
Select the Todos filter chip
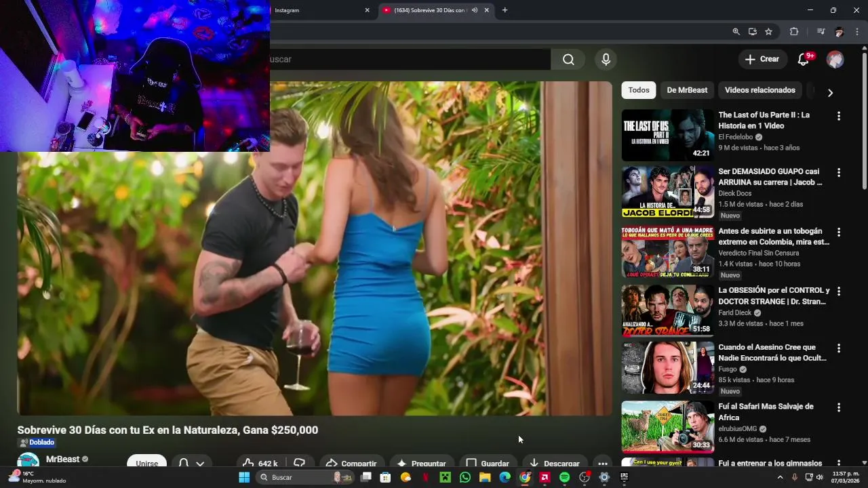[x=639, y=90]
